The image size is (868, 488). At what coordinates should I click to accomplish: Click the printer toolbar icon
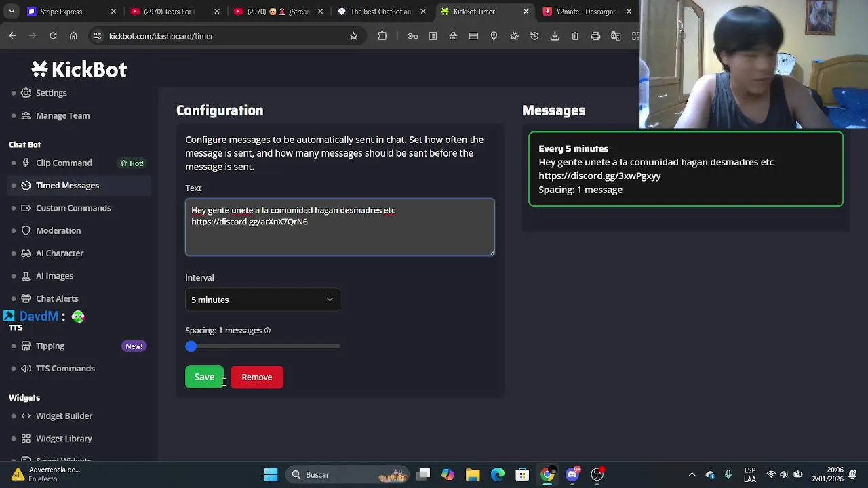click(x=595, y=36)
